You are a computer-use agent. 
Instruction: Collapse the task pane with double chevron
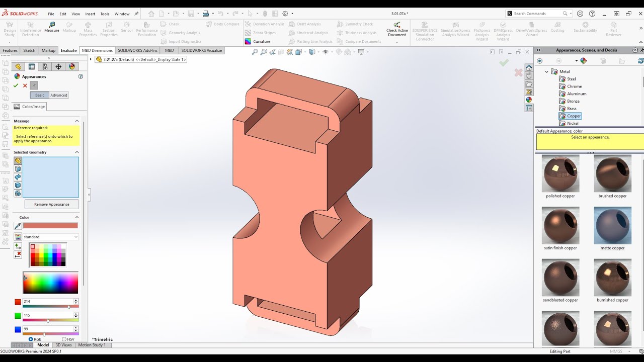pos(538,50)
